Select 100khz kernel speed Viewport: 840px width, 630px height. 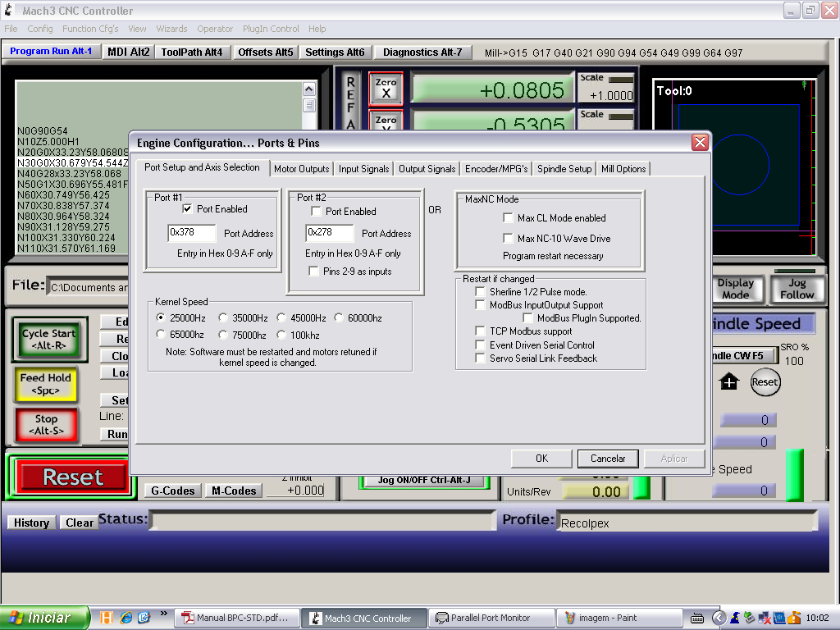click(x=281, y=335)
